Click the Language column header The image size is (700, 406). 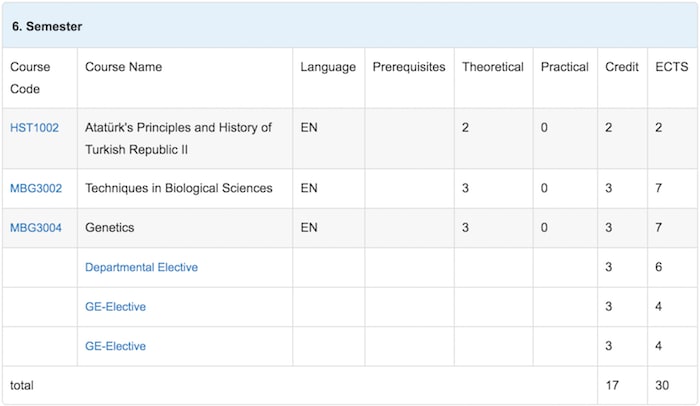tap(328, 67)
